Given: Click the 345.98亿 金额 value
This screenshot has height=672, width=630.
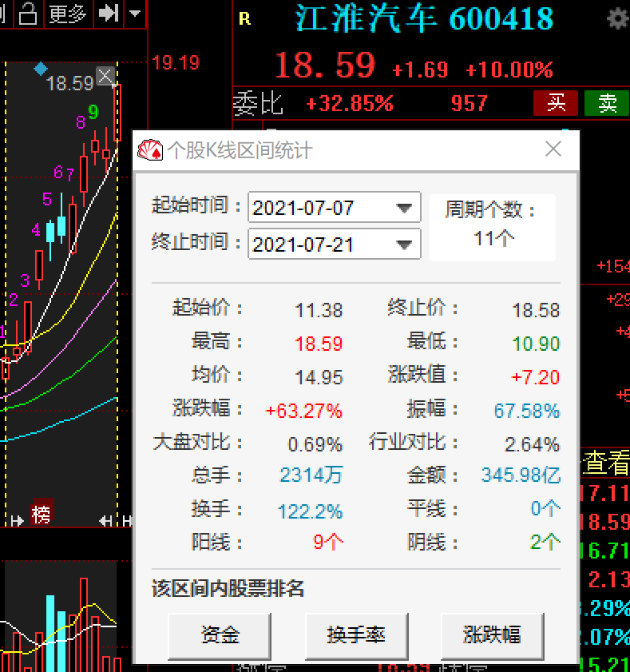Looking at the screenshot, I should tap(521, 475).
